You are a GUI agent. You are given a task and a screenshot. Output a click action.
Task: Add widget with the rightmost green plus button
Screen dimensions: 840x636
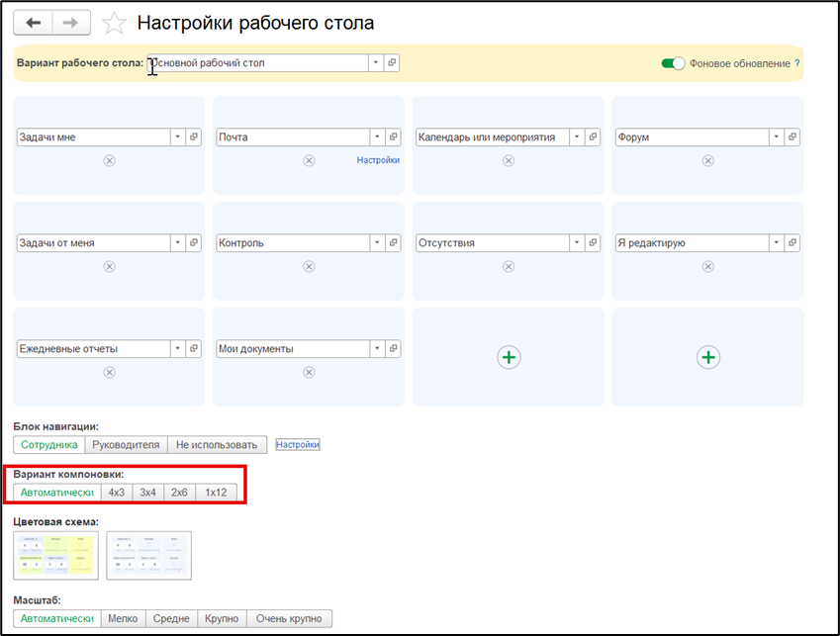(x=708, y=357)
